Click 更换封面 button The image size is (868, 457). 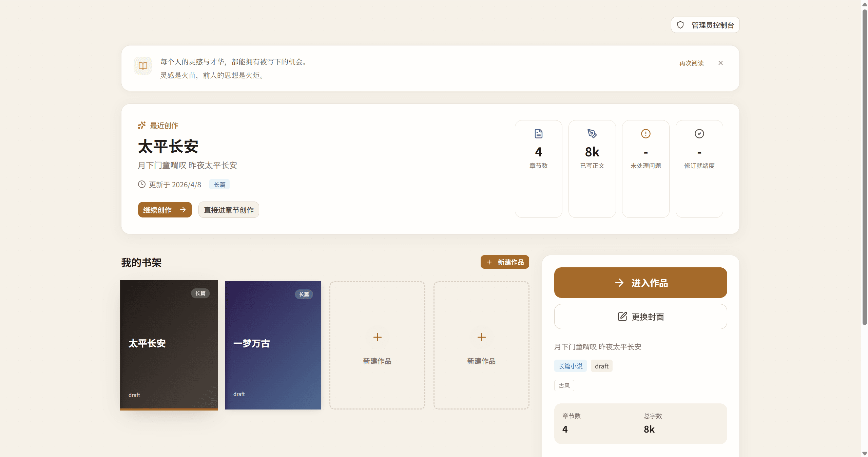[640, 317]
